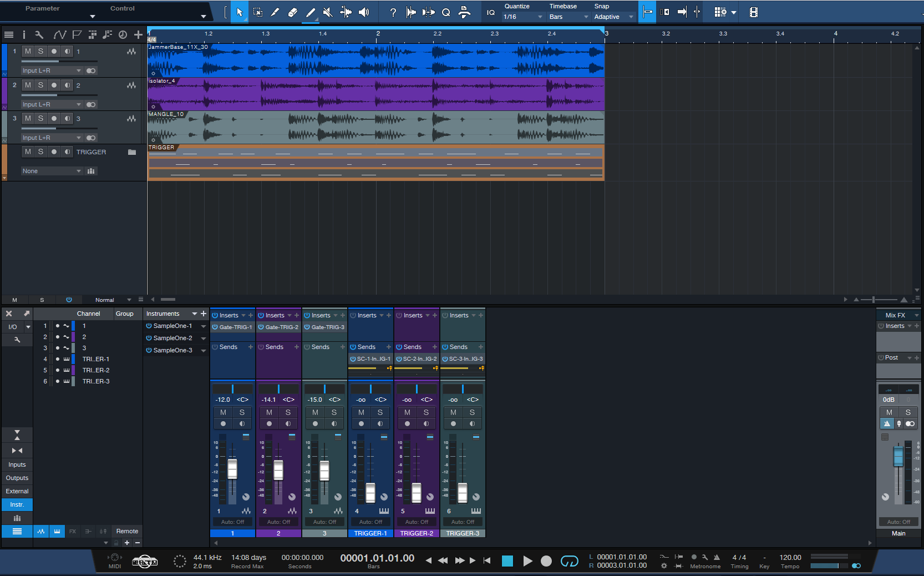Show the External devices panel

pos(17,491)
